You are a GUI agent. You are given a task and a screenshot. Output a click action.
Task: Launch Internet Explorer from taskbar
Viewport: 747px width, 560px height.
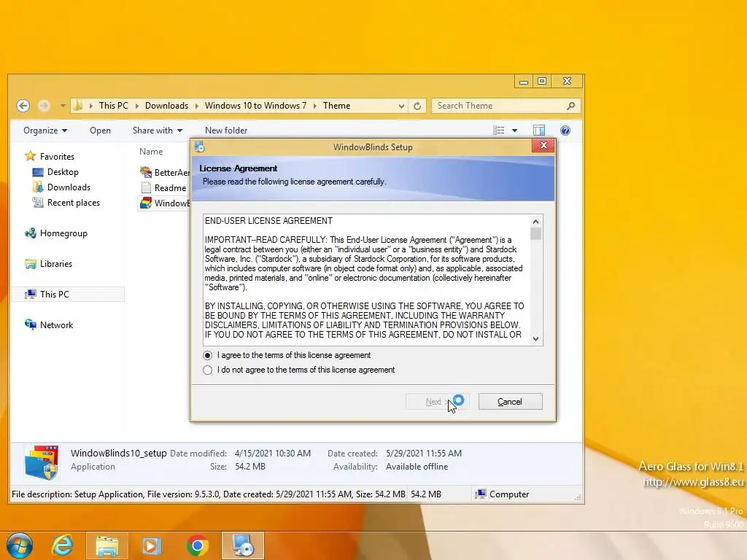pos(63,545)
